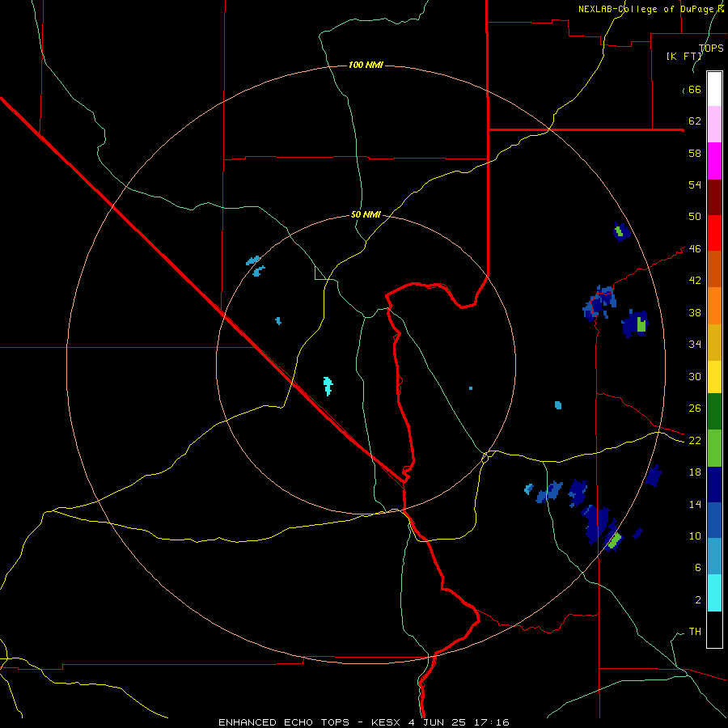
Task: Click the "22" legend value
Action: 695,441
